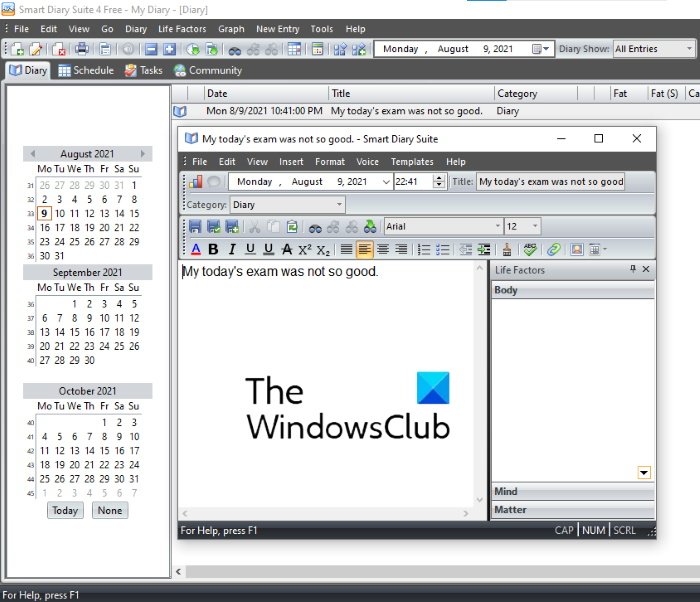Toggle Bold formatting
Image resolution: width=700 pixels, height=602 pixels.
click(213, 249)
